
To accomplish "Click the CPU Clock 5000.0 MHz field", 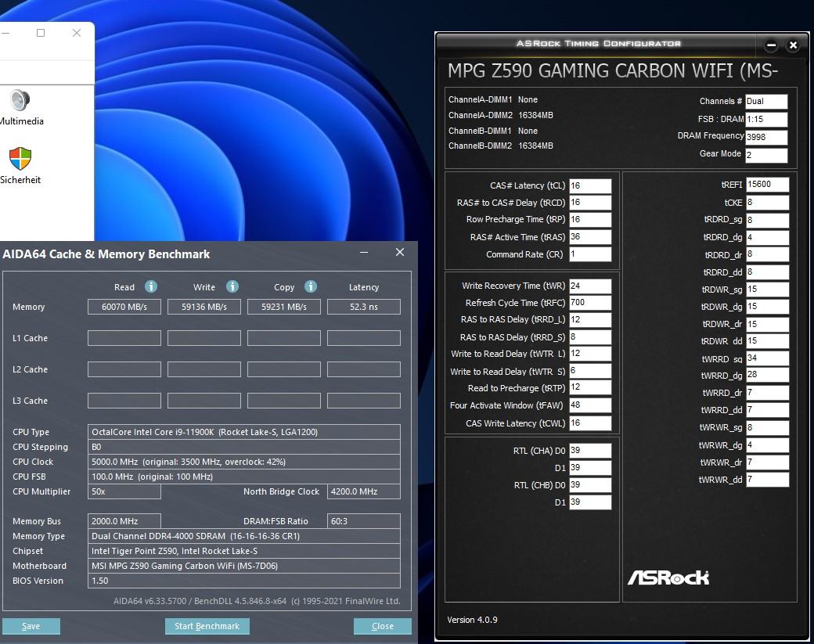I will click(244, 462).
